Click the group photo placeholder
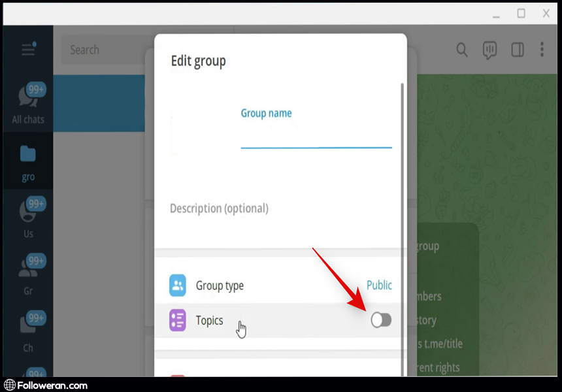The width and height of the screenshot is (562, 392). [x=196, y=133]
